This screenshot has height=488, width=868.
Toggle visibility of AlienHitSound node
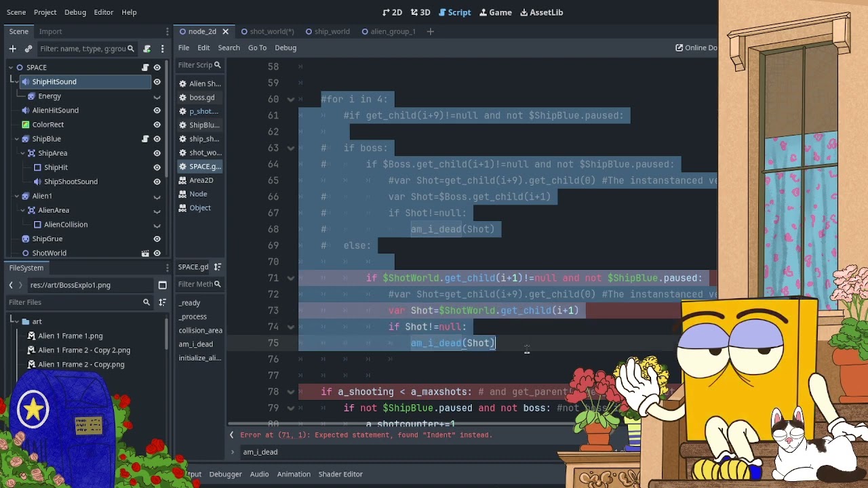[x=157, y=110]
